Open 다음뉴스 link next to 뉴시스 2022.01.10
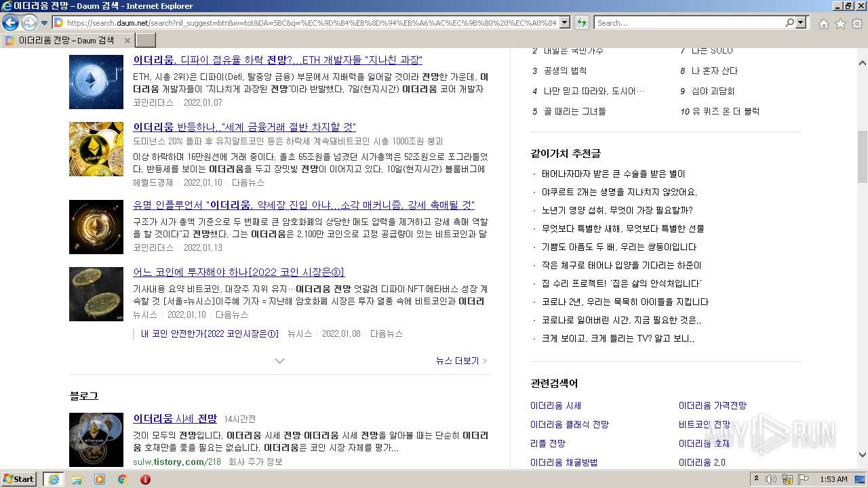Screen dimensions: 868x488 coord(232,314)
